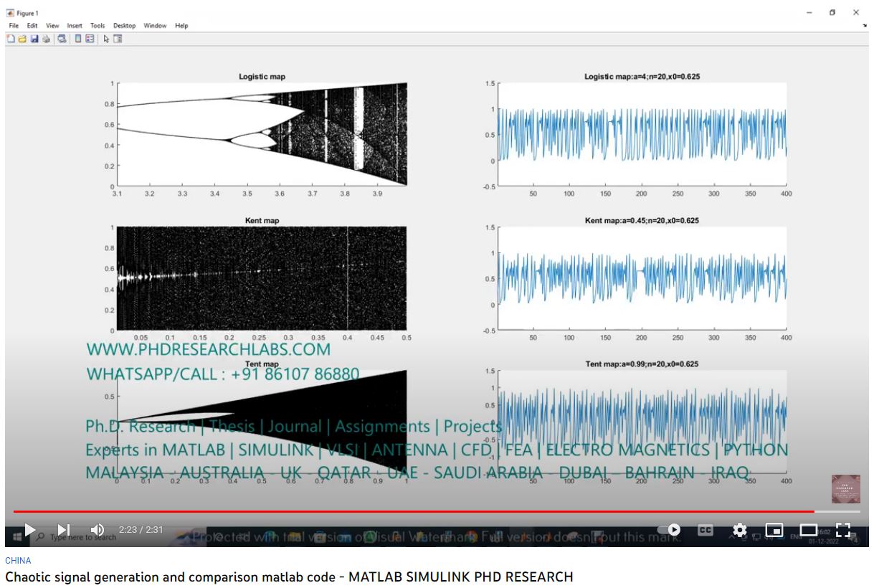Mute the video with the speaker icon
This screenshot has height=588, width=874.
click(98, 530)
